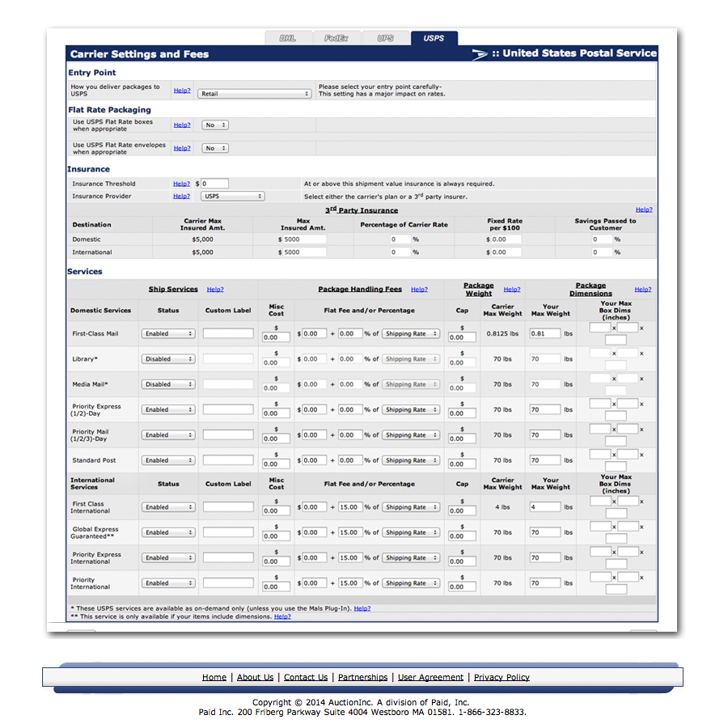Viewport: 728px width, 728px height.
Task: Open First-Class Mail Shipping Rate dropdown
Action: click(x=411, y=334)
